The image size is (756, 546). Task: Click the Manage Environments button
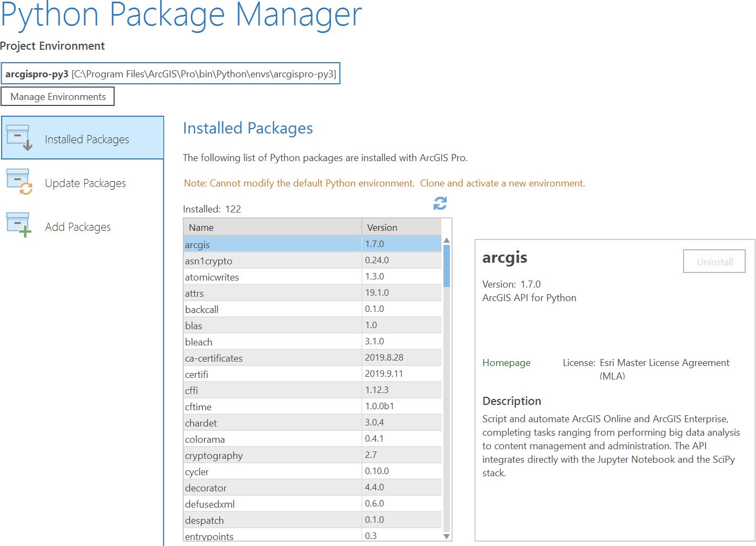tap(58, 97)
